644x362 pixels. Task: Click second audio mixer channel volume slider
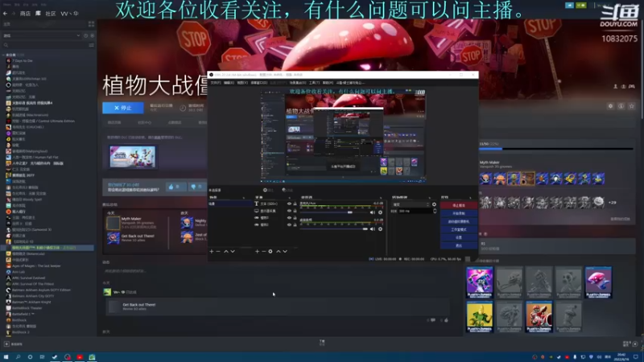[334, 229]
